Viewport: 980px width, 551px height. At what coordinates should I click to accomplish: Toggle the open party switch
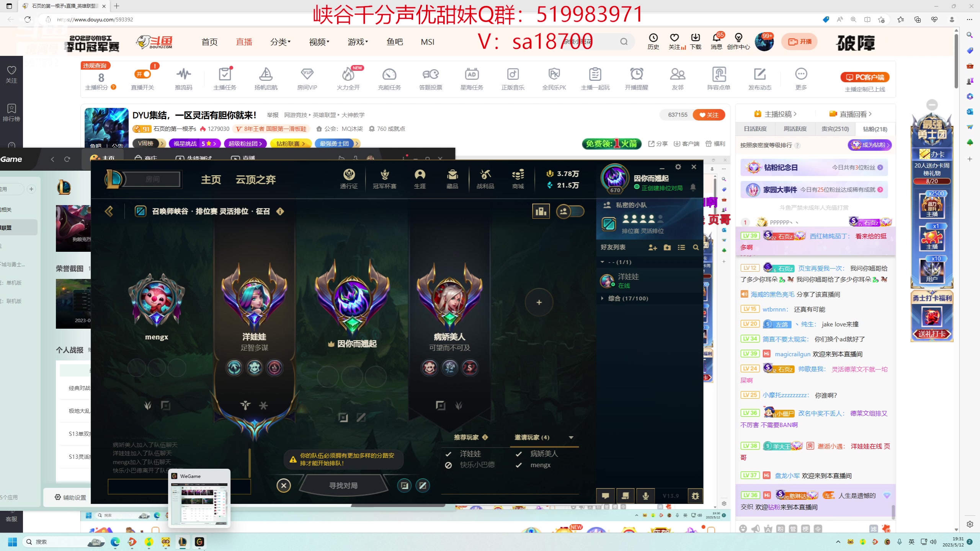[x=570, y=211]
